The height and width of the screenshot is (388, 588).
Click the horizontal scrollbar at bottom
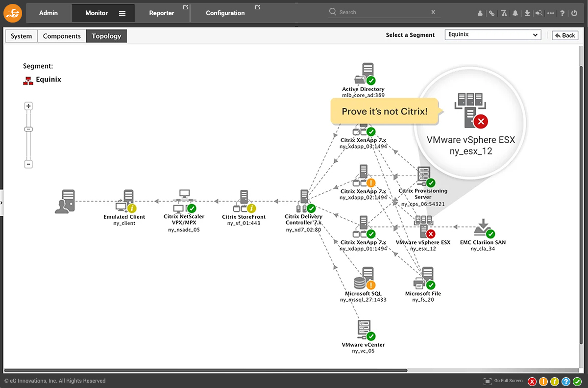pyautogui.click(x=205, y=370)
